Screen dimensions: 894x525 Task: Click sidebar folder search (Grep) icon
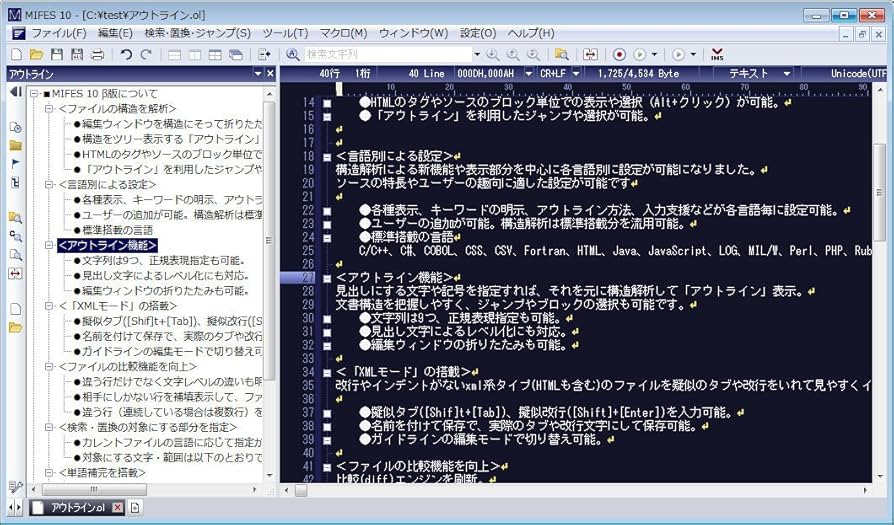point(15,217)
